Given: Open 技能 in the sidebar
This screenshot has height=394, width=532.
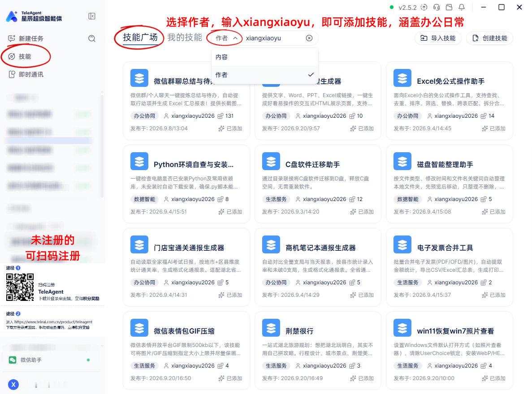Looking at the screenshot, I should pyautogui.click(x=25, y=56).
